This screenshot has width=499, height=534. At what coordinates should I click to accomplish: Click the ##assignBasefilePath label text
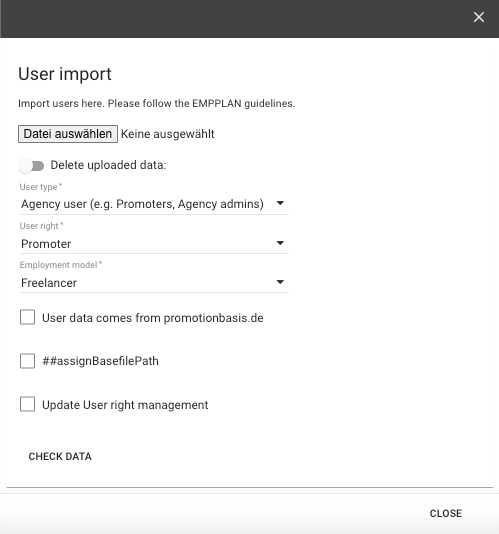(100, 361)
